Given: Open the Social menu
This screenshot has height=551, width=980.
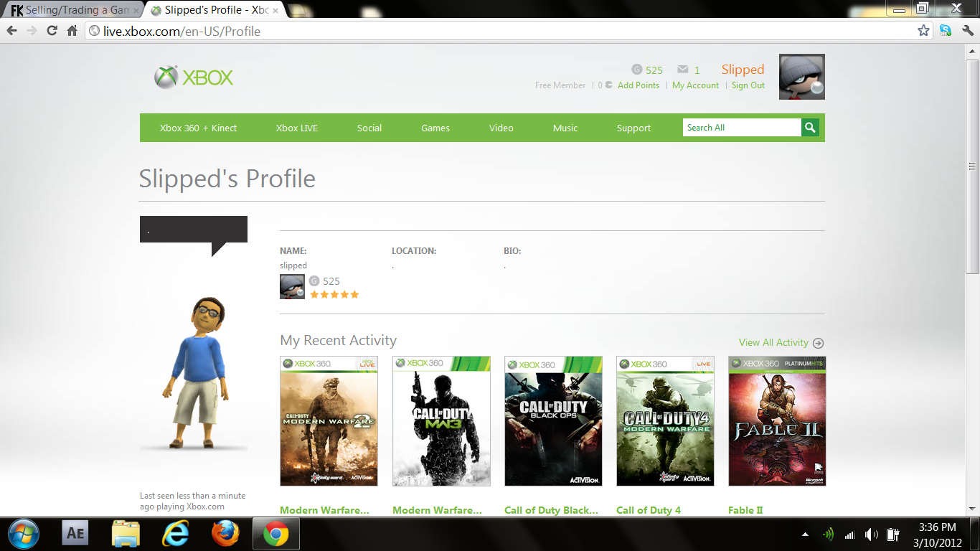Looking at the screenshot, I should 369,128.
